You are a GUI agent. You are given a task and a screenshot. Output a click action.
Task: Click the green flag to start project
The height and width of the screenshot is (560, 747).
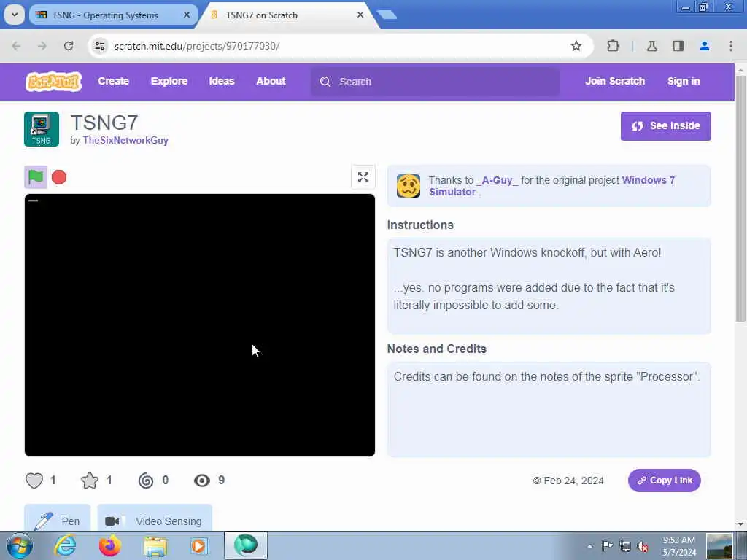click(36, 177)
